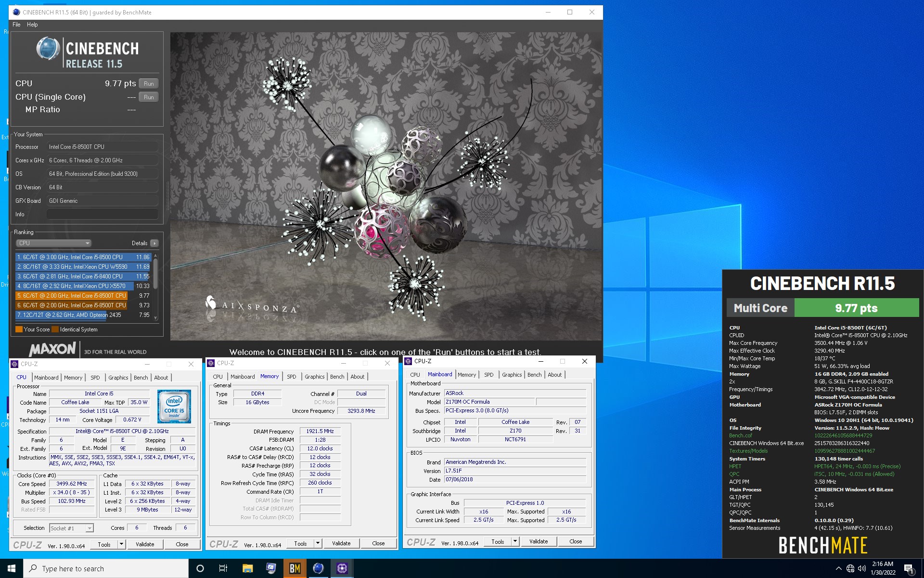This screenshot has height=578, width=924.
Task: Run the CPU Single Core test
Action: pos(149,97)
